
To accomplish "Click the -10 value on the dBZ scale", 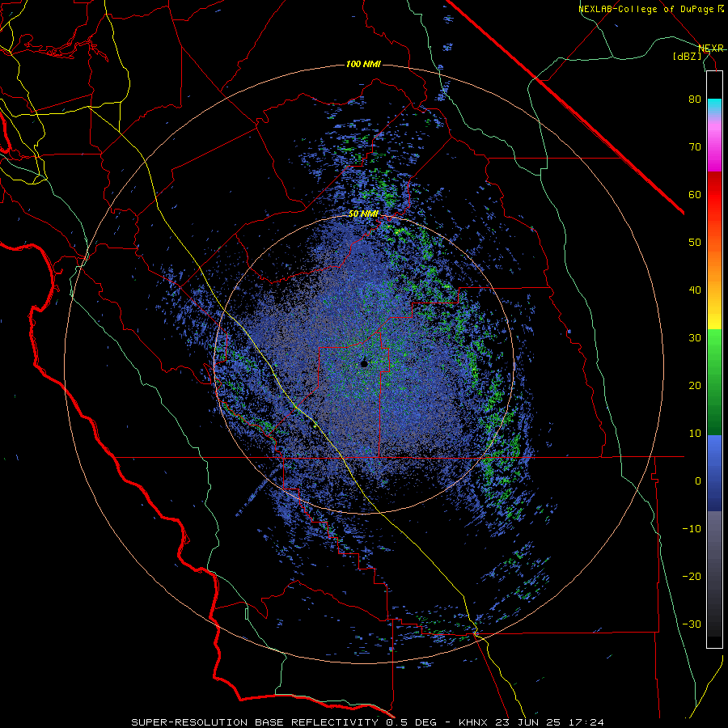I will tap(692, 529).
